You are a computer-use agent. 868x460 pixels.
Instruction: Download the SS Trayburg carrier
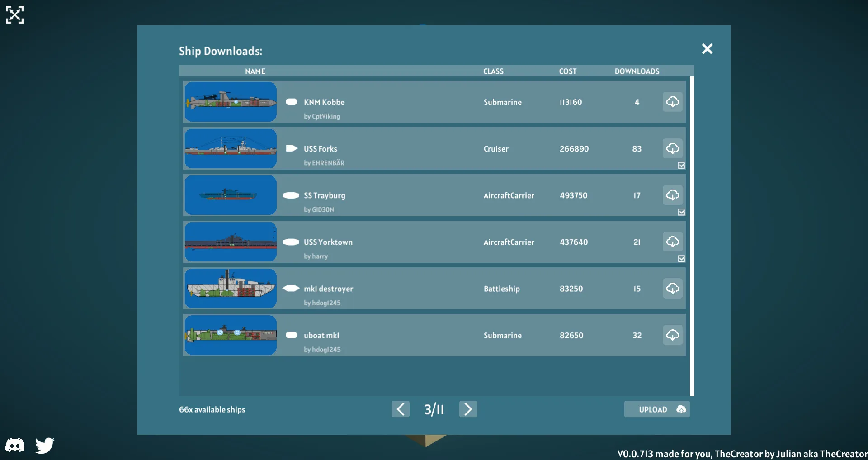[x=672, y=195]
